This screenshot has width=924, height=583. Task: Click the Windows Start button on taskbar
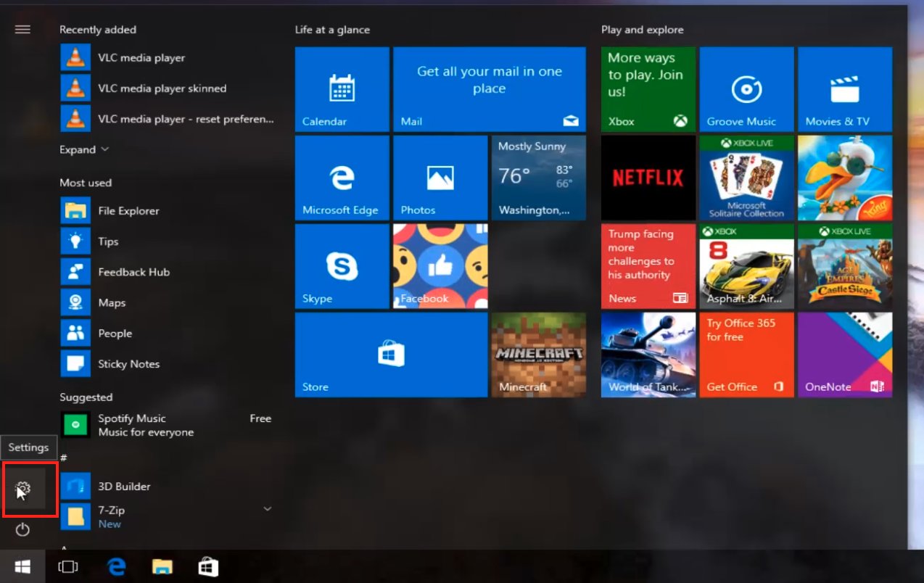coord(22,566)
